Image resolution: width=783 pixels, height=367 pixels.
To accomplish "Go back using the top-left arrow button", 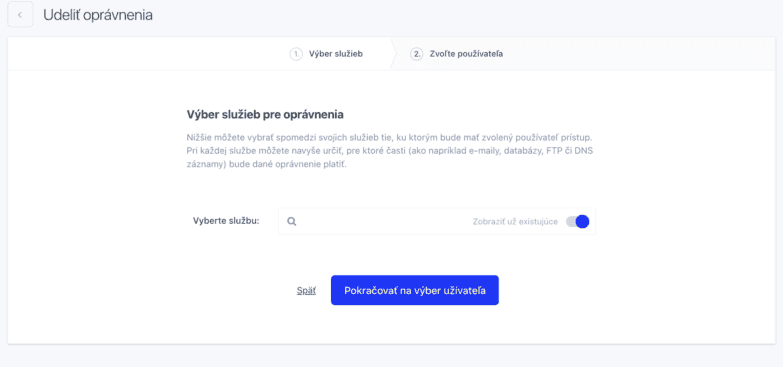I will click(20, 14).
